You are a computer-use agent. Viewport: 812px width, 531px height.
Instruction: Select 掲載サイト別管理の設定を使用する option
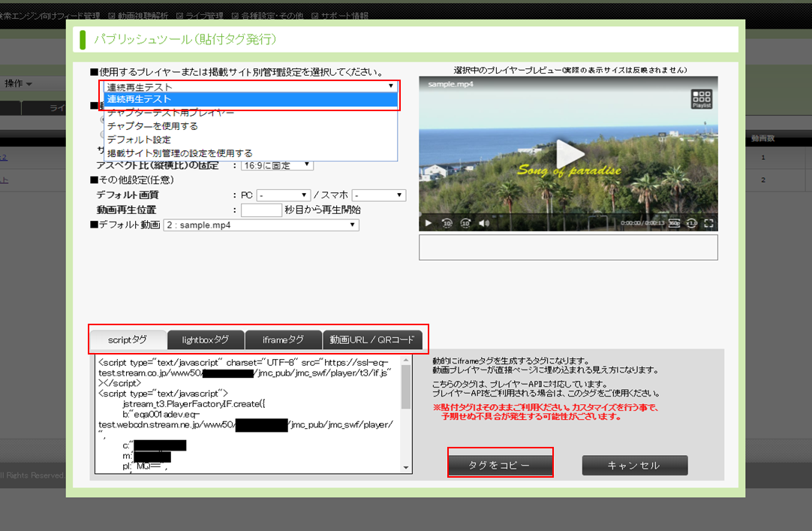tap(251, 152)
